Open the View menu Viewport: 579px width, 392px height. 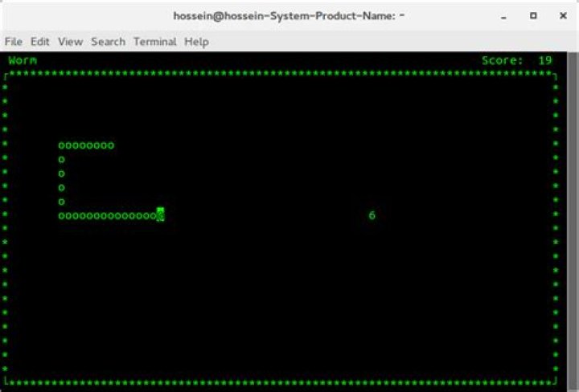tap(70, 41)
